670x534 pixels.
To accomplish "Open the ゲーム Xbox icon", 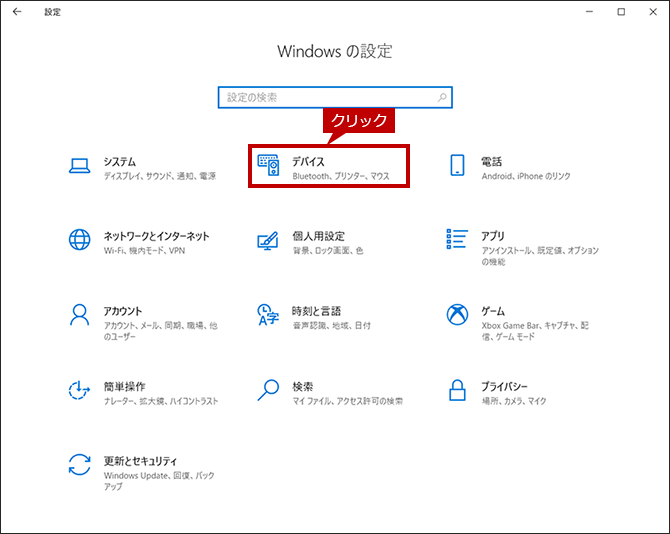I will 457,315.
